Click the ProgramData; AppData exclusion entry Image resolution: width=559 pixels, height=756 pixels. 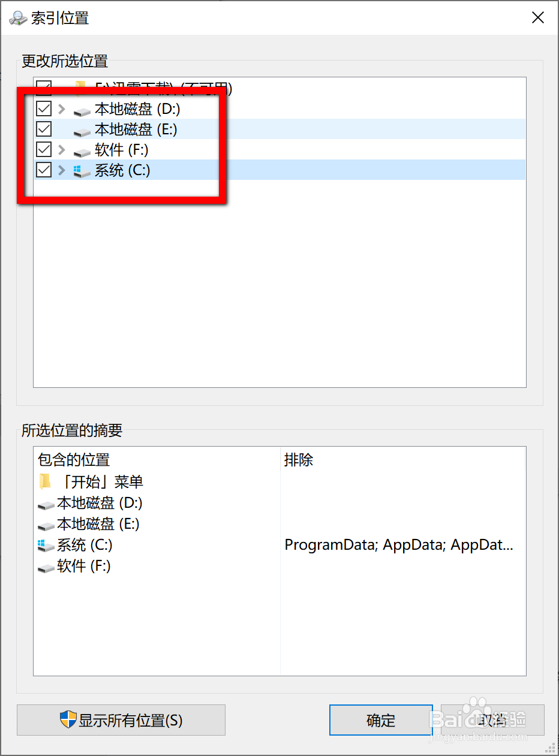pyautogui.click(x=399, y=546)
